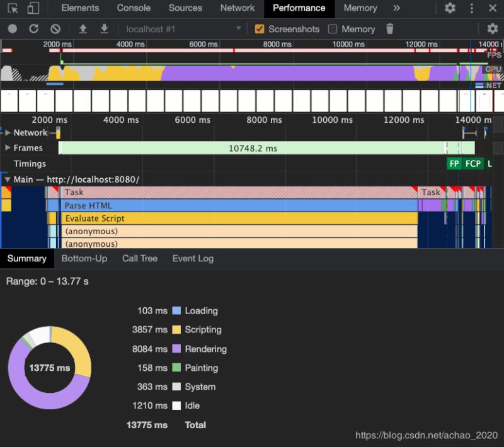Collapse the Main thread track
The height and width of the screenshot is (447, 504).
click(8, 179)
